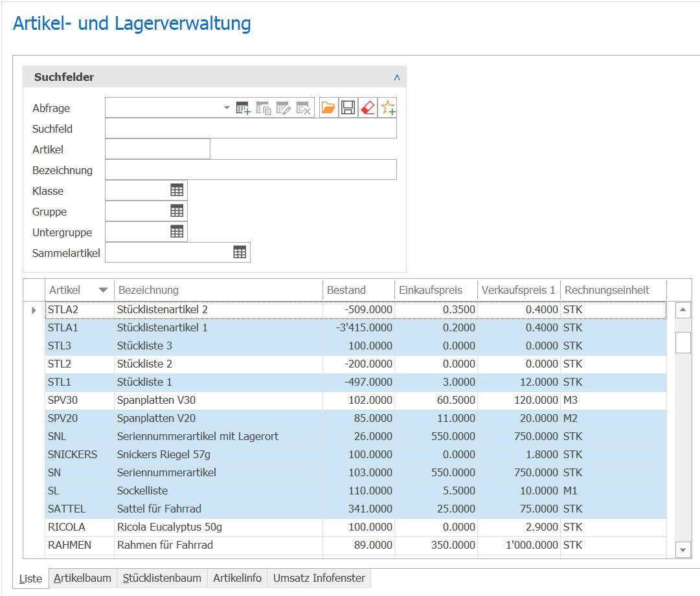Open the Klasse lookup table icon
The width and height of the screenshot is (700, 596).
177,190
